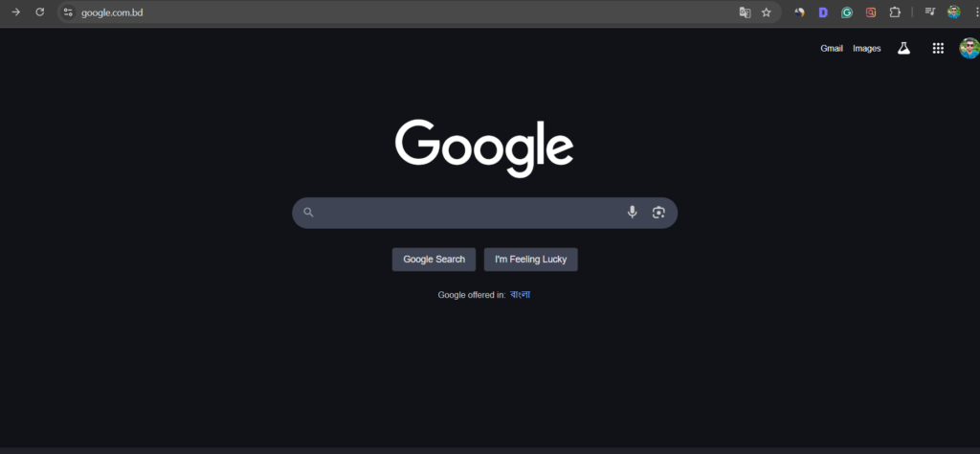Open site information icon beside the URL
The height and width of the screenshot is (454, 980).
coord(68,11)
